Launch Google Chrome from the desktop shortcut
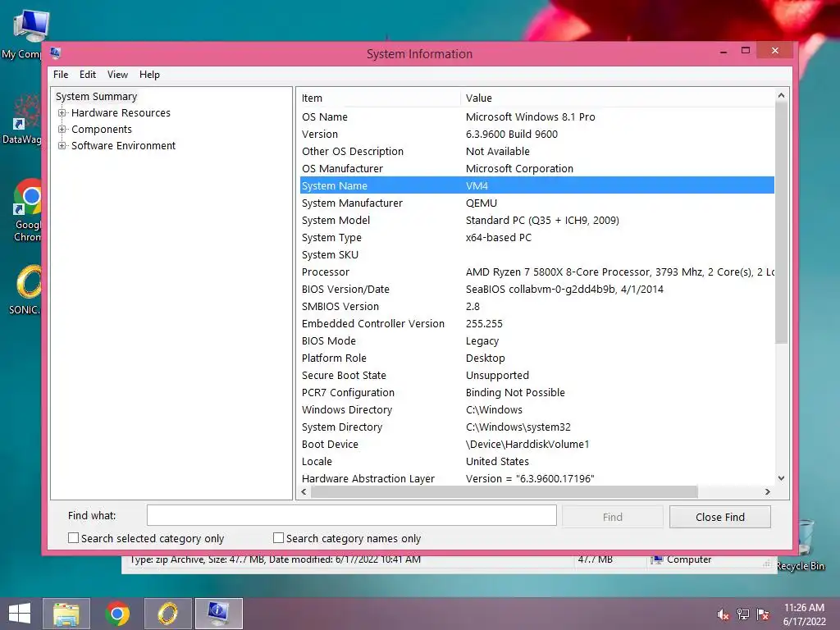 (x=27, y=210)
